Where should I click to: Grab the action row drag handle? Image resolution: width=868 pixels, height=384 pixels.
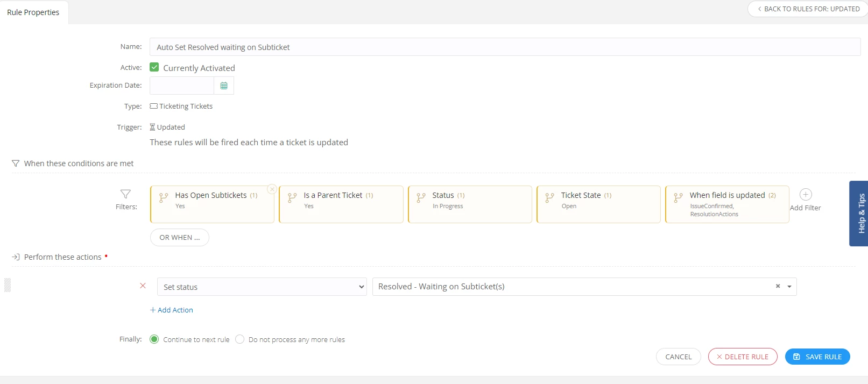tap(8, 285)
